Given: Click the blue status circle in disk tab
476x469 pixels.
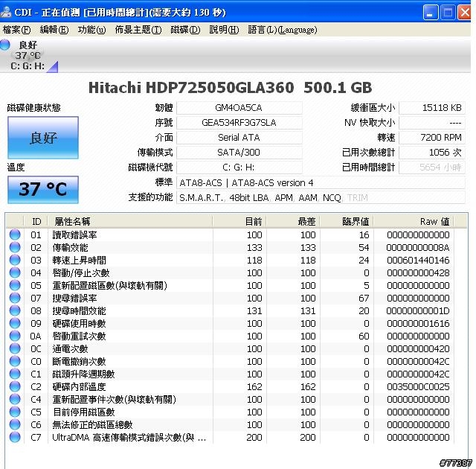Looking at the screenshot, I should tap(5, 45).
